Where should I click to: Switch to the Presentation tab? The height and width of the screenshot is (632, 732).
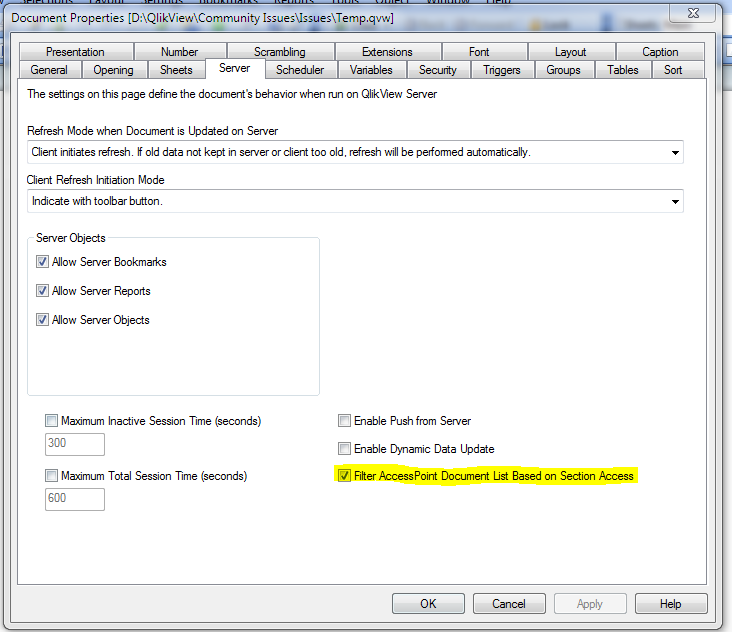click(76, 52)
